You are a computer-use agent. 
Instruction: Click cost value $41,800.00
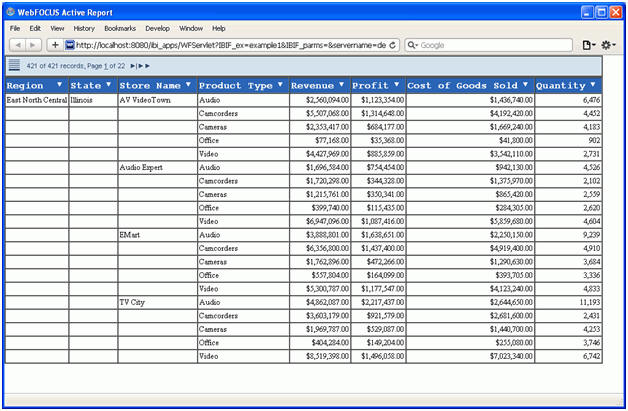pyautogui.click(x=516, y=141)
